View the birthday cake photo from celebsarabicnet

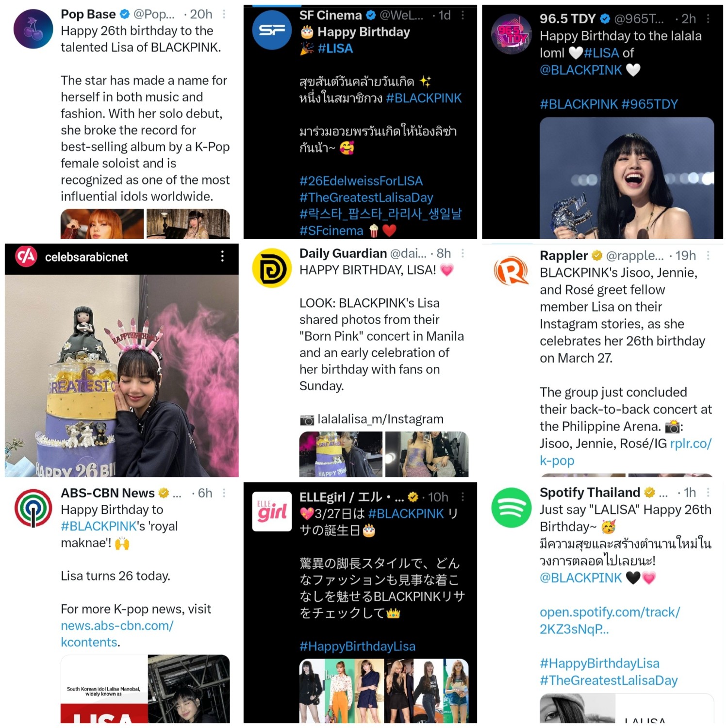pos(122,376)
